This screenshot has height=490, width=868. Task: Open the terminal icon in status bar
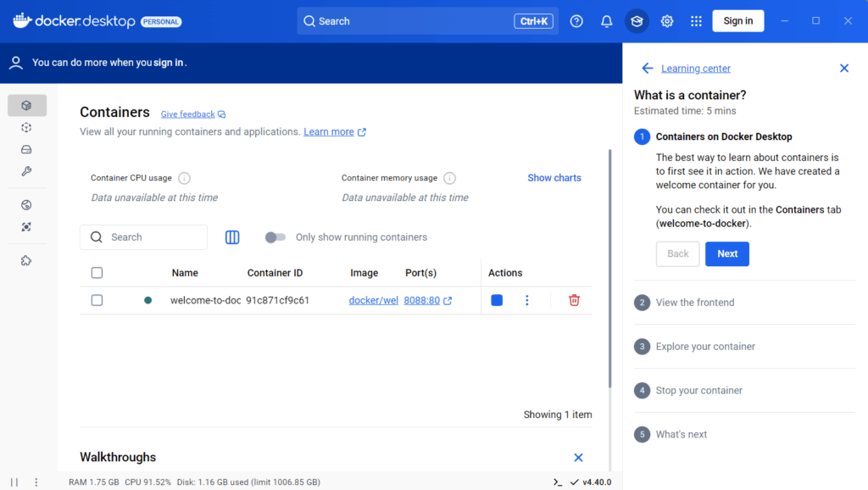click(x=558, y=482)
